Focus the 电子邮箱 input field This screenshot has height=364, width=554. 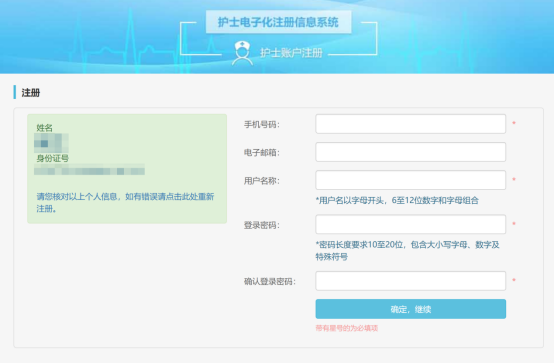[411, 152]
